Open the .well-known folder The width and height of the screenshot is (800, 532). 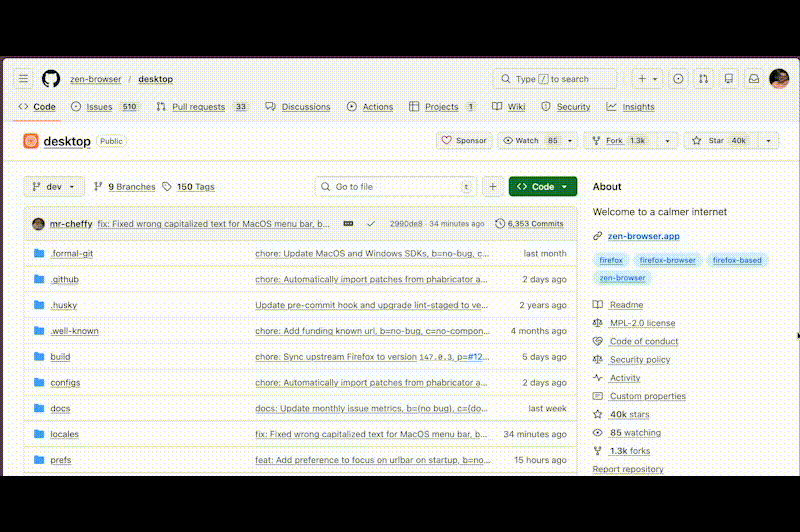point(74,331)
